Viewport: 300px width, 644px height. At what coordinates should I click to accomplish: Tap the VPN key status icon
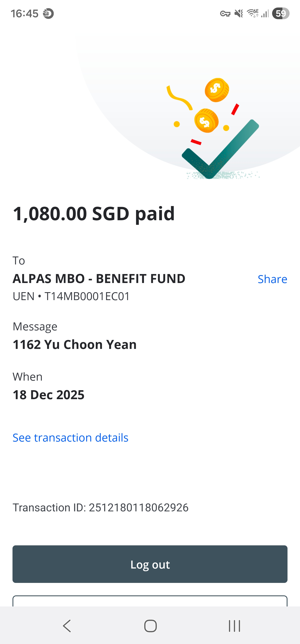225,14
